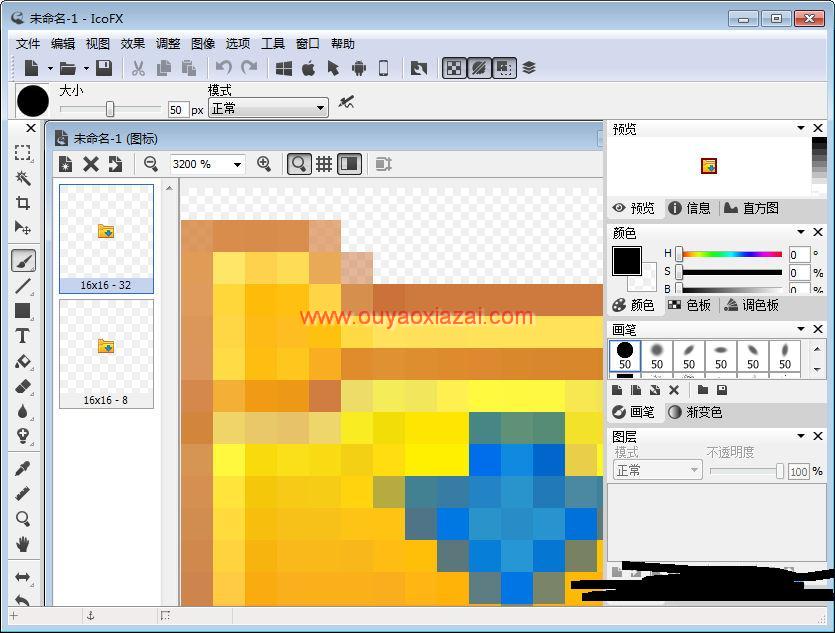This screenshot has width=835, height=633.
Task: Select the line tool
Action: point(22,286)
